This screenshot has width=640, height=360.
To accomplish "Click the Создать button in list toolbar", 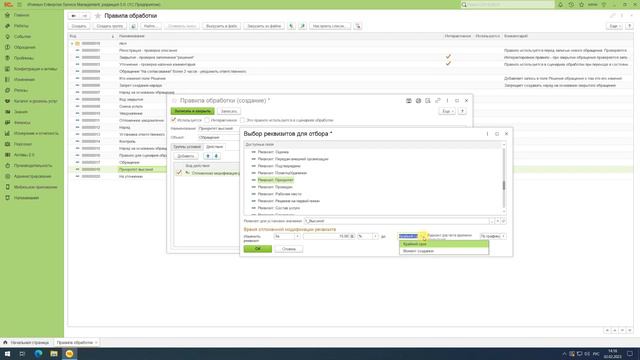I will [79, 26].
